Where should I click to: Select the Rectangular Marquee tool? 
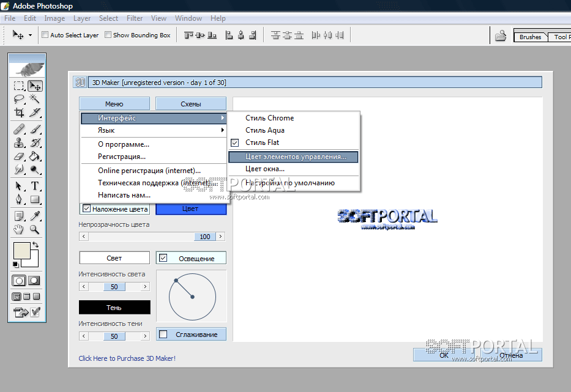pos(19,86)
